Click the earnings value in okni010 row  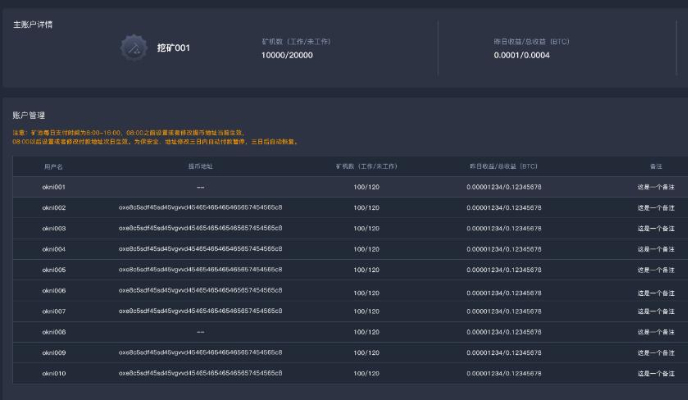504,373
